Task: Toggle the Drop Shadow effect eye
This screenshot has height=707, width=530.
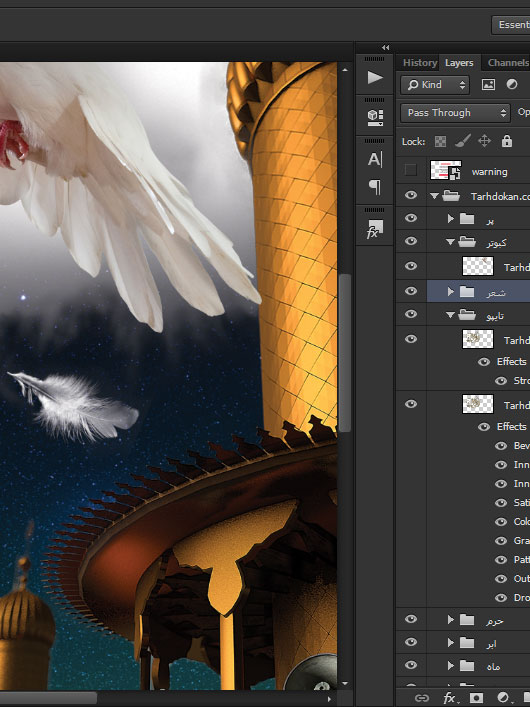Action: click(501, 598)
